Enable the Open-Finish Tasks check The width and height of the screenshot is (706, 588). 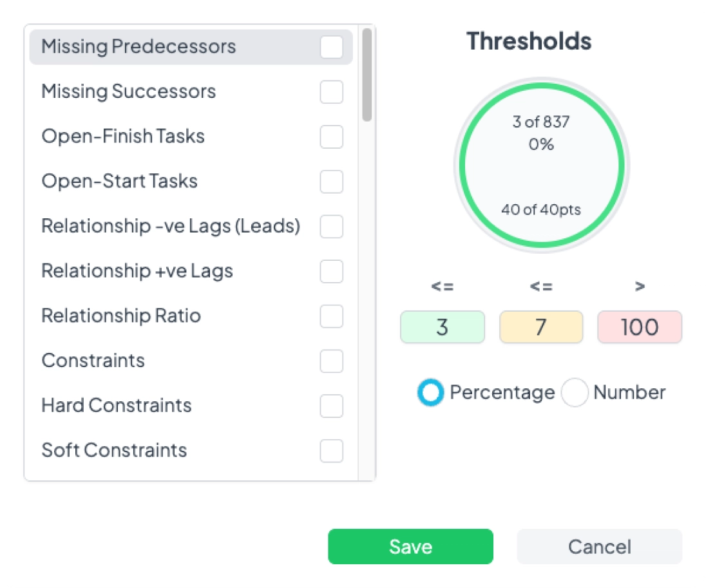(x=331, y=137)
